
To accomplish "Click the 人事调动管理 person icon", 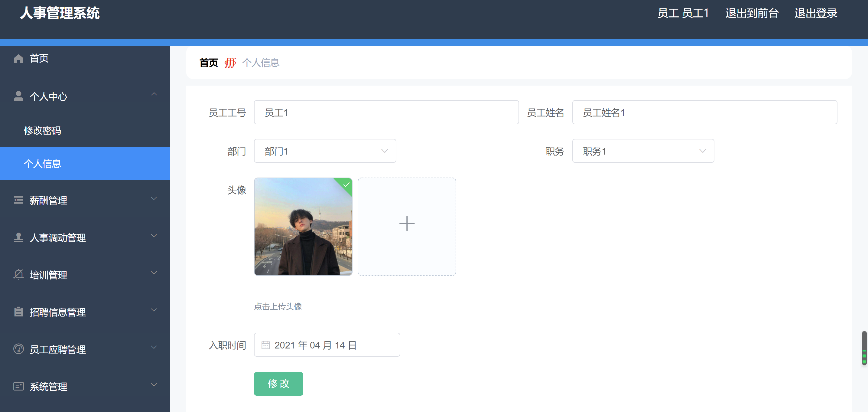I will click(18, 237).
